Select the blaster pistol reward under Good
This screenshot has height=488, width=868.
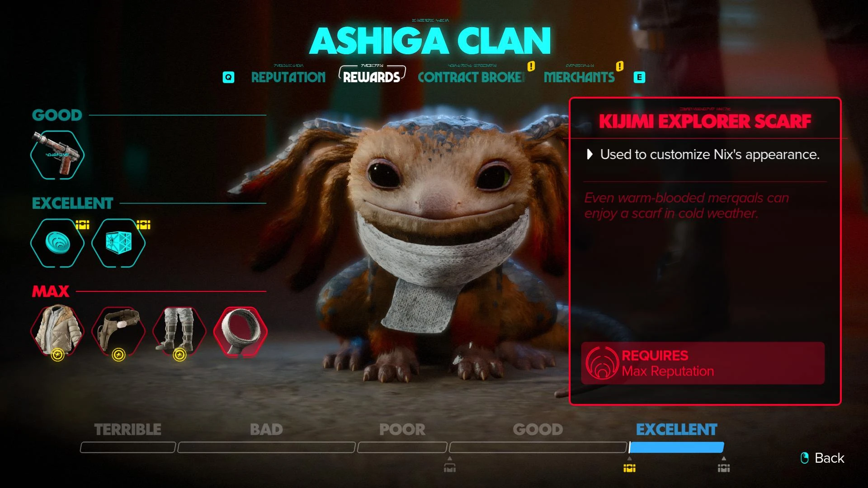[x=57, y=155]
